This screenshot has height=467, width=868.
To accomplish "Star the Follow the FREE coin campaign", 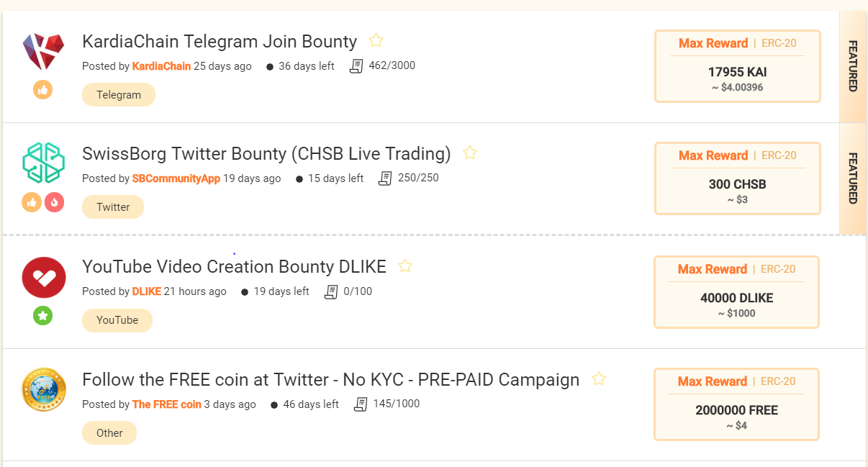I will coord(598,379).
